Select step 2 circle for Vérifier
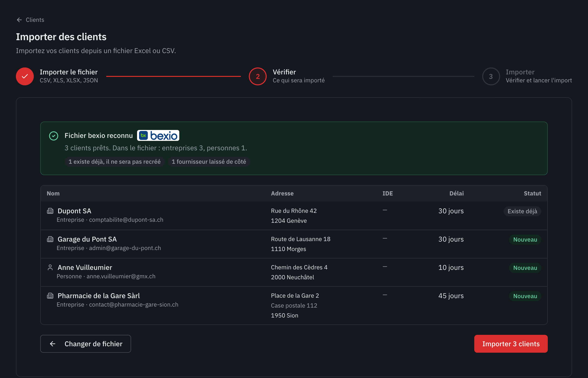This screenshot has height=378, width=588. click(x=258, y=76)
